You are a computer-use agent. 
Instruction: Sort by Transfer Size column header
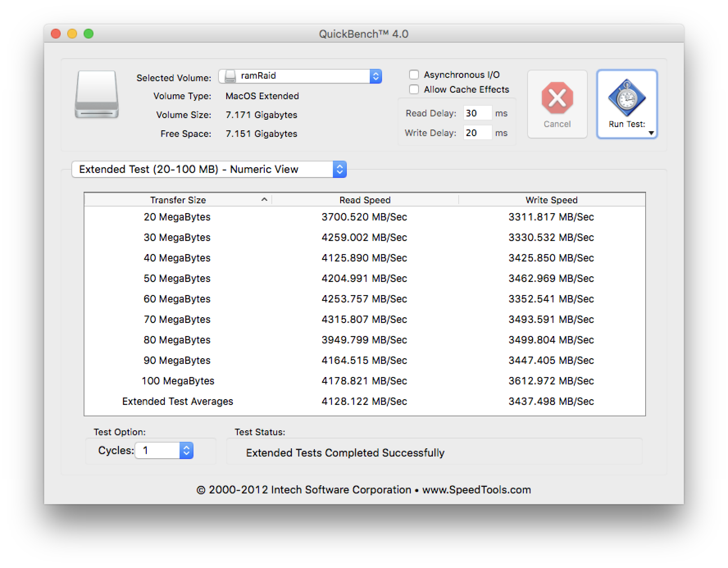(178, 200)
